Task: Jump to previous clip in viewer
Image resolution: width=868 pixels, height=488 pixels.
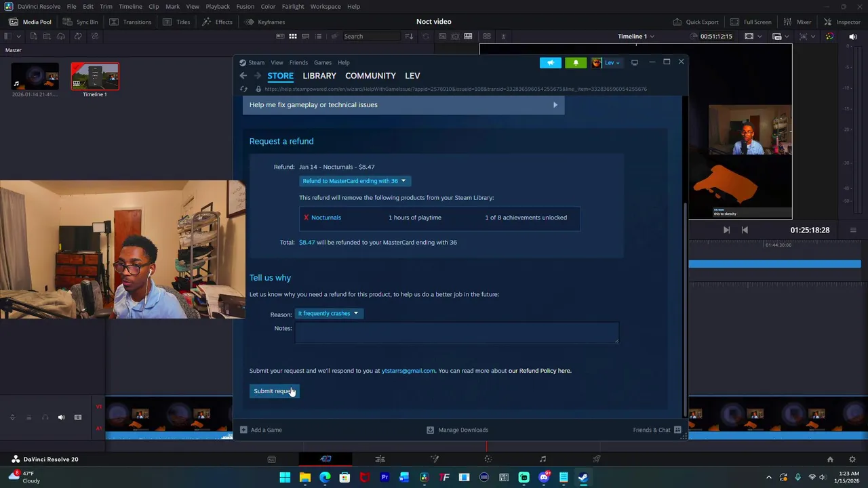Action: tap(745, 230)
